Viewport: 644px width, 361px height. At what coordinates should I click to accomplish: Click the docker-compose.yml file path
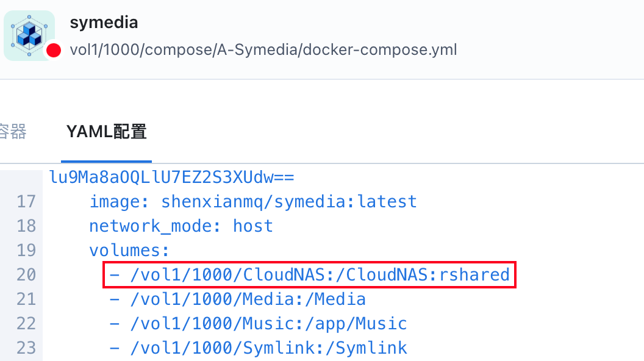(x=263, y=49)
